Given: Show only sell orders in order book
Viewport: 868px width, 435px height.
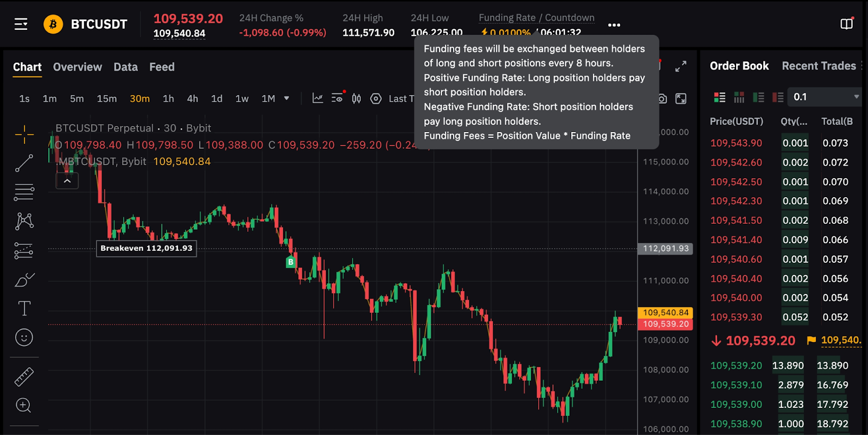Looking at the screenshot, I should coord(778,97).
